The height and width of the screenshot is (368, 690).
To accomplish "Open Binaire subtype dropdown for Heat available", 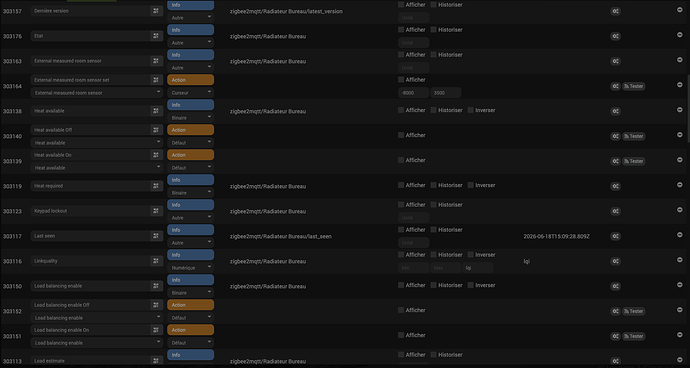I will (x=191, y=118).
